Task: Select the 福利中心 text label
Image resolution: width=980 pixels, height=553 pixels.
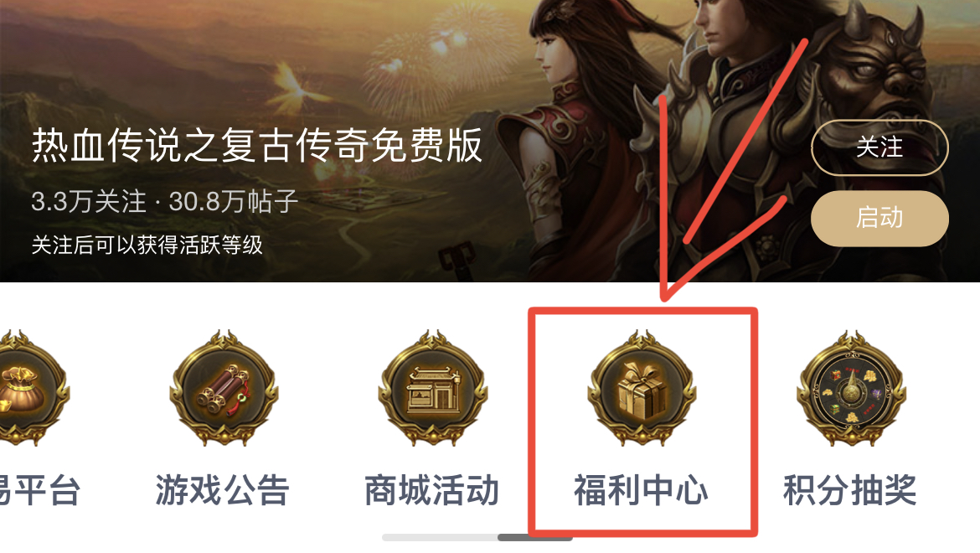Action: (x=642, y=490)
